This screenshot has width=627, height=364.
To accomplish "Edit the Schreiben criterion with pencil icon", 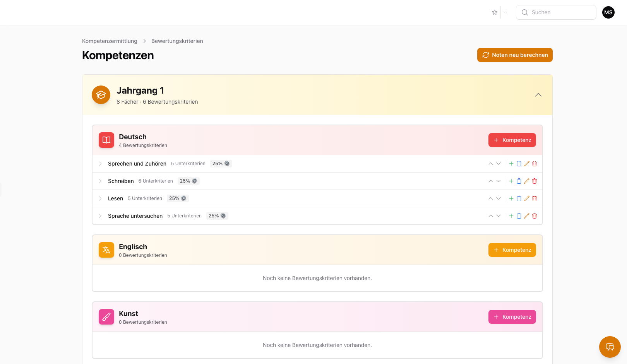I will (x=527, y=181).
